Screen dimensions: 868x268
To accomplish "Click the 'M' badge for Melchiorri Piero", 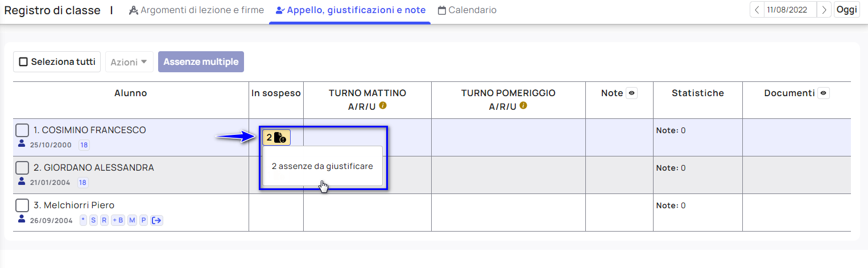I will 132,220.
